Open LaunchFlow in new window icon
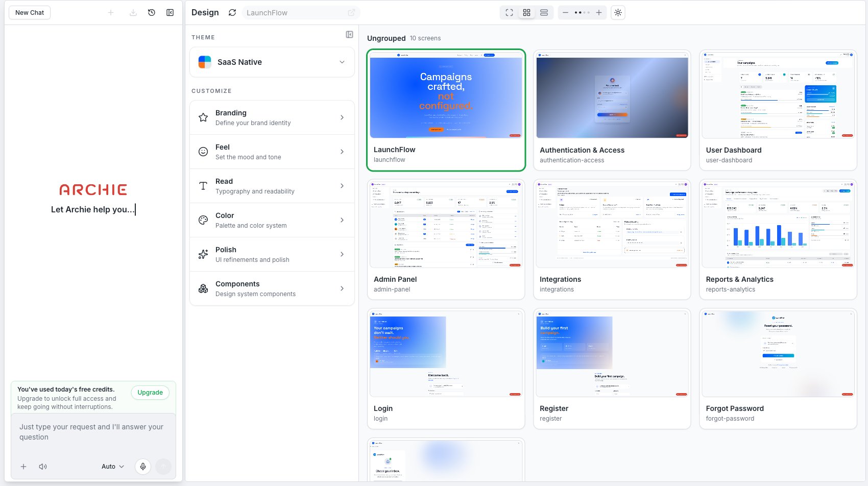 tap(351, 13)
